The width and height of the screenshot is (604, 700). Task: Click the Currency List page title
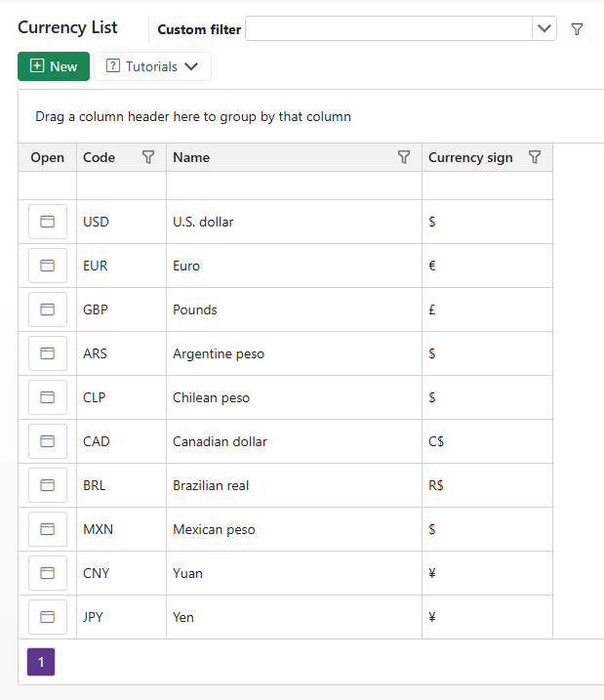tap(67, 27)
